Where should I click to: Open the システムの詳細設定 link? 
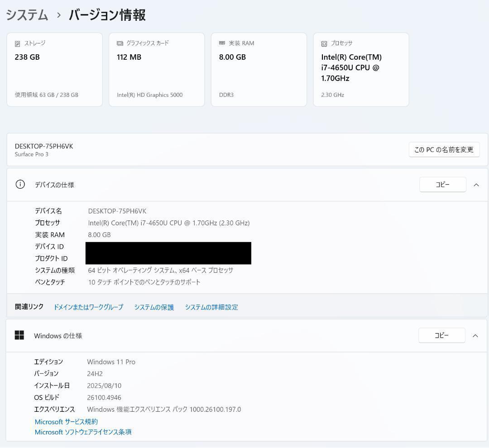click(x=211, y=307)
